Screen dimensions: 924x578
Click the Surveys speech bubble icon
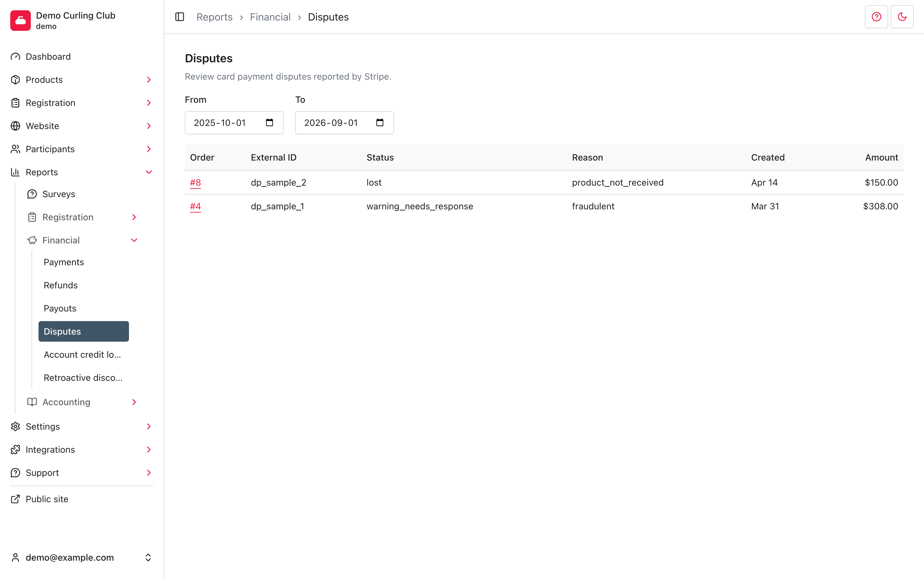(x=32, y=194)
